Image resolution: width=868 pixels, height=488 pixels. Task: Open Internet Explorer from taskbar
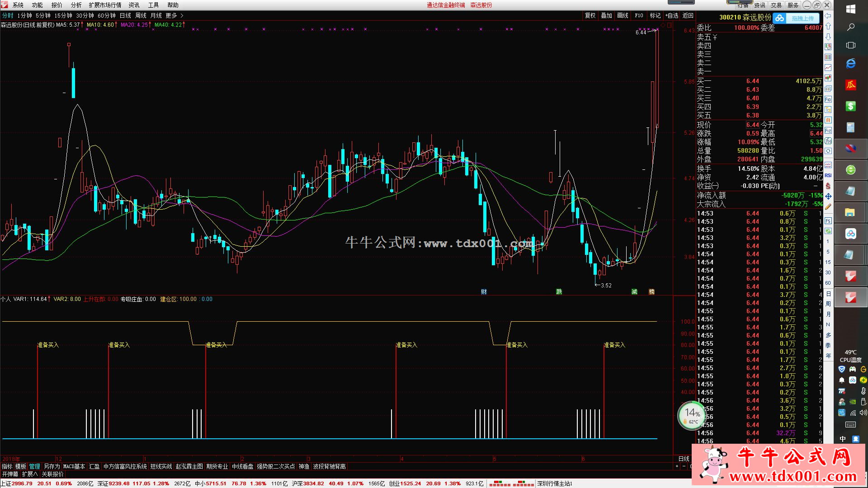850,64
